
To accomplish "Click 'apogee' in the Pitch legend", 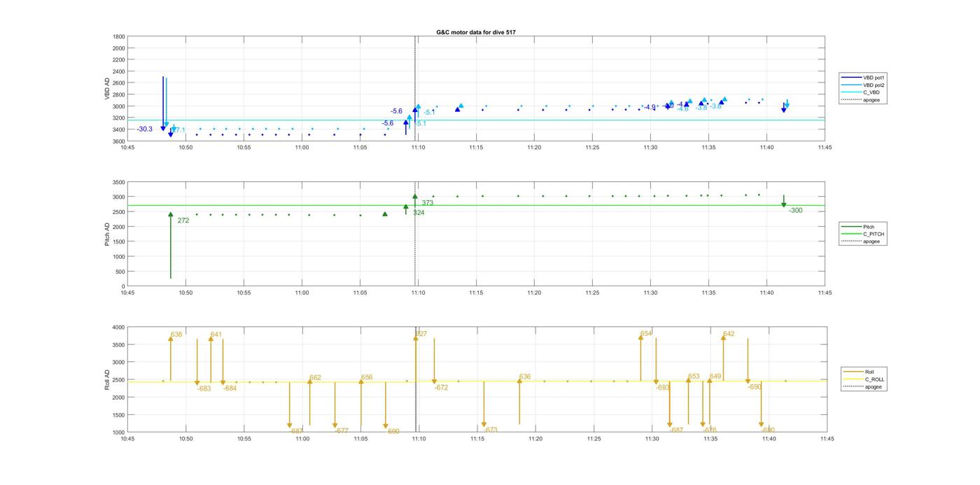I will (861, 241).
